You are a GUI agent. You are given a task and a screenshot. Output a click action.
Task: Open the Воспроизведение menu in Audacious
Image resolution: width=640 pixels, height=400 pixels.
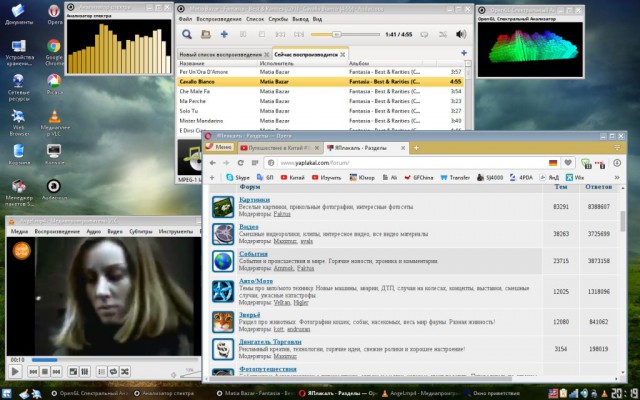[219, 19]
